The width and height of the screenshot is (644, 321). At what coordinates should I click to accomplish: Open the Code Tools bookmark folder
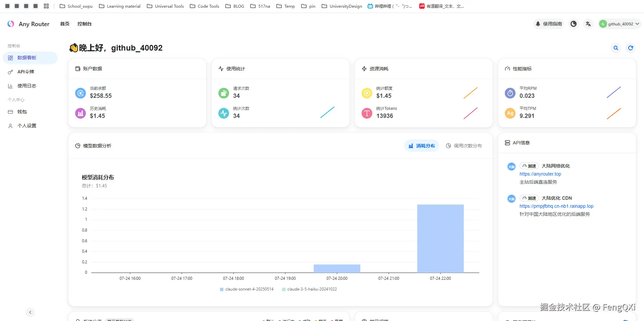tap(205, 6)
